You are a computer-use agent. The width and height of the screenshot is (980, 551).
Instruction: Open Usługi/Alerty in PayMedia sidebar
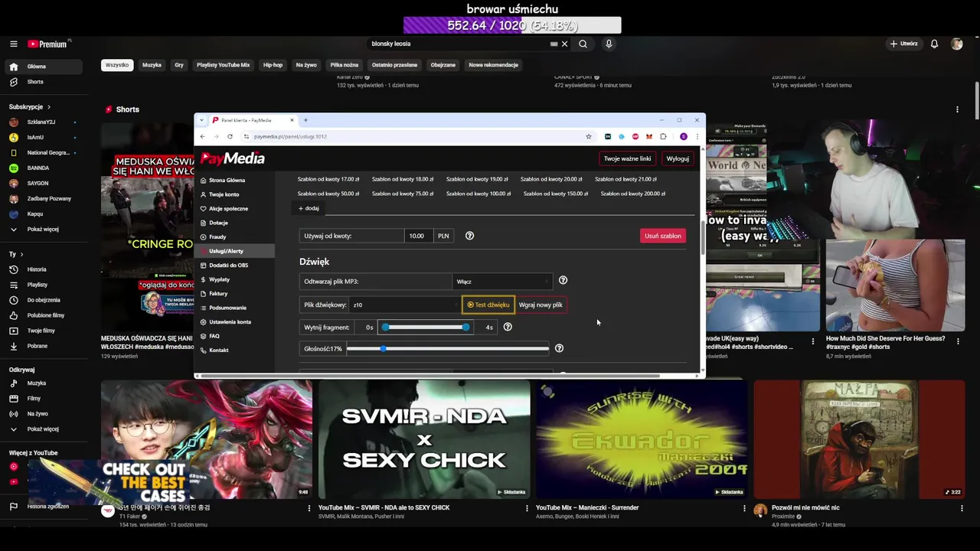234,251
